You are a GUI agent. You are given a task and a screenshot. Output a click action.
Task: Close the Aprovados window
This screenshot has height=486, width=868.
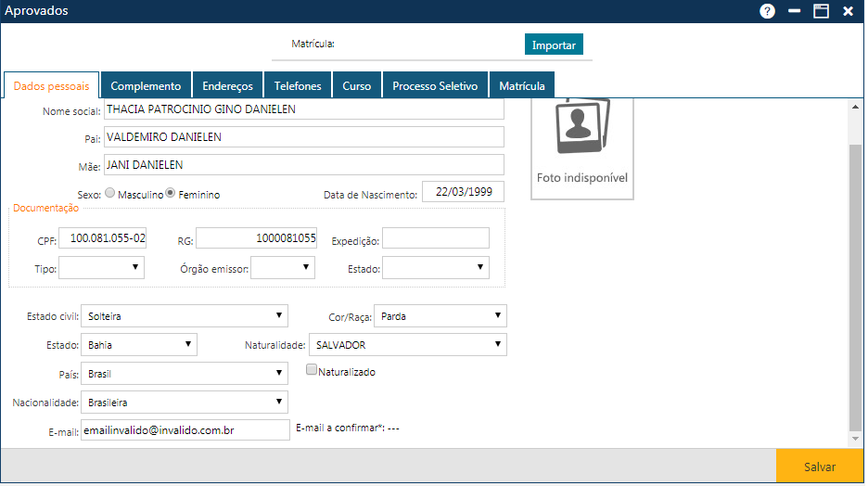847,11
